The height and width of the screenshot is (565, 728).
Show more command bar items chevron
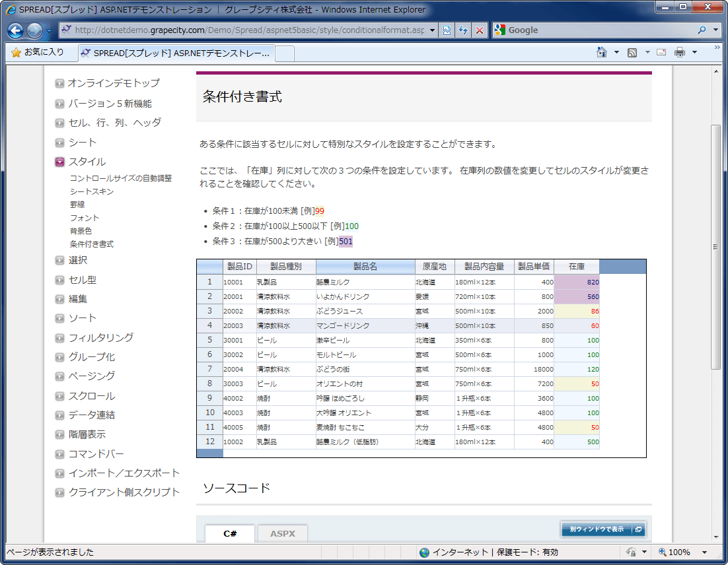click(717, 48)
